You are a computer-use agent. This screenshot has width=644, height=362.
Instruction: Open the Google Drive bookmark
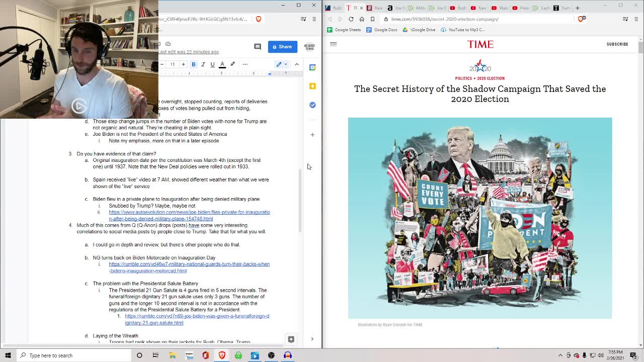[x=419, y=30]
